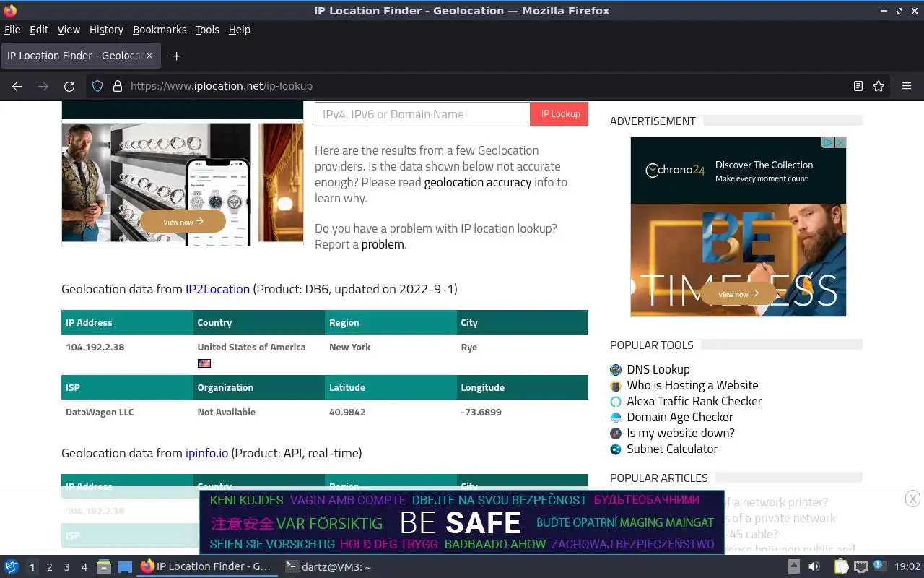The height and width of the screenshot is (578, 924).
Task: Close the IP Location Finder tab
Action: 149,56
